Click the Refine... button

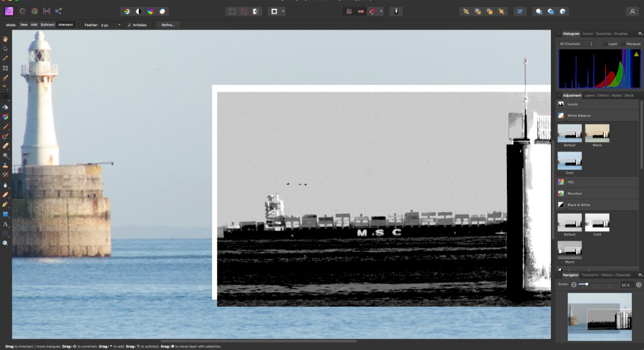pyautogui.click(x=168, y=25)
